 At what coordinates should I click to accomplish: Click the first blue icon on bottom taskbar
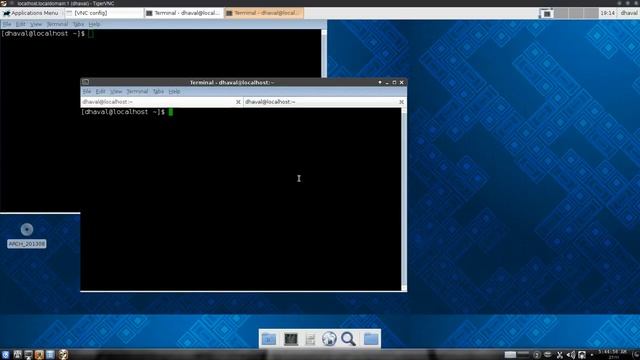pos(5,355)
